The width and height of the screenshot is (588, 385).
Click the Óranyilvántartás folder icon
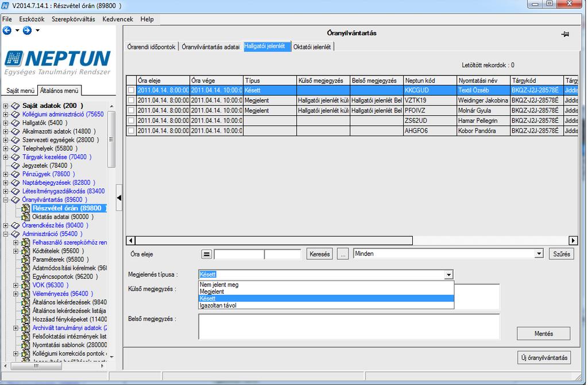point(16,200)
